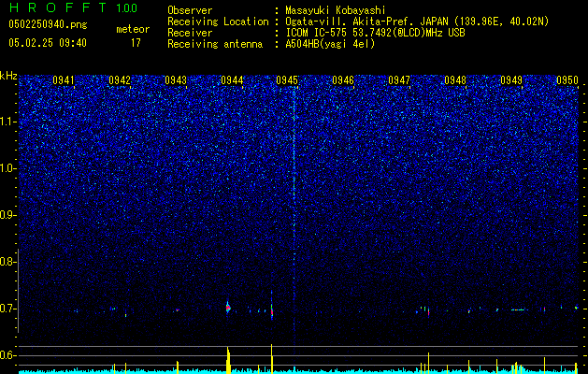Click time marker 0945
Screen dimensions: 588x374
[x=287, y=79]
